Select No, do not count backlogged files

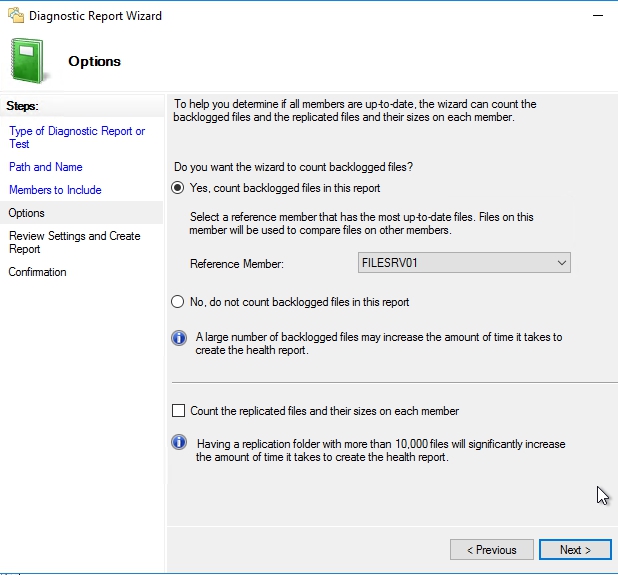click(x=179, y=302)
